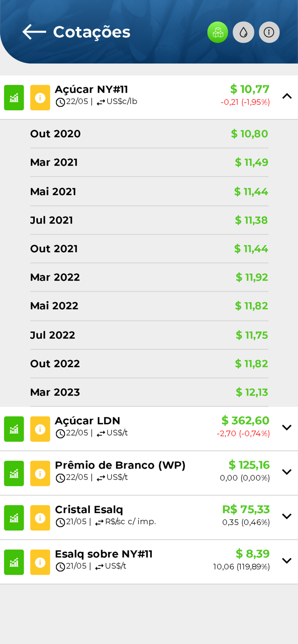Collapse the Açúcar NY#11 futures list
This screenshot has width=298, height=644.
point(287,97)
